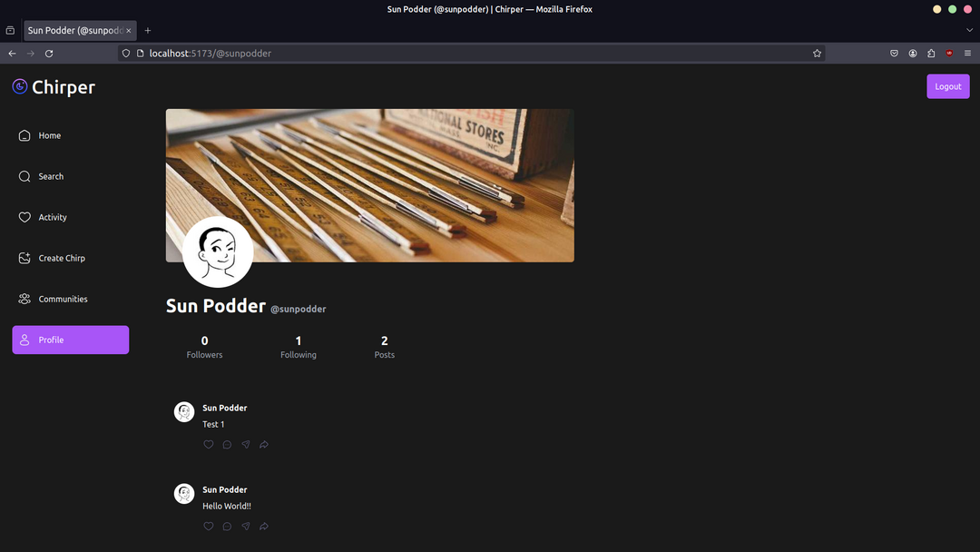
Task: Click the repost icon on "Hello World!!"
Action: click(245, 527)
